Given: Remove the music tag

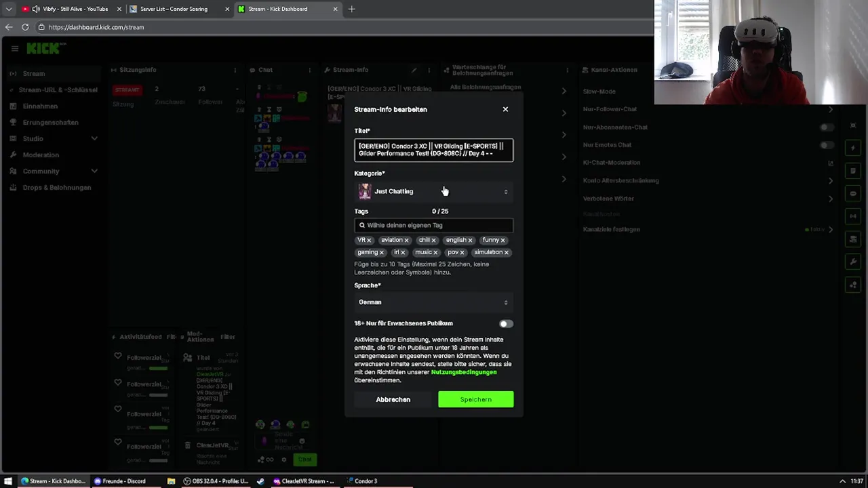Looking at the screenshot, I should 435,252.
